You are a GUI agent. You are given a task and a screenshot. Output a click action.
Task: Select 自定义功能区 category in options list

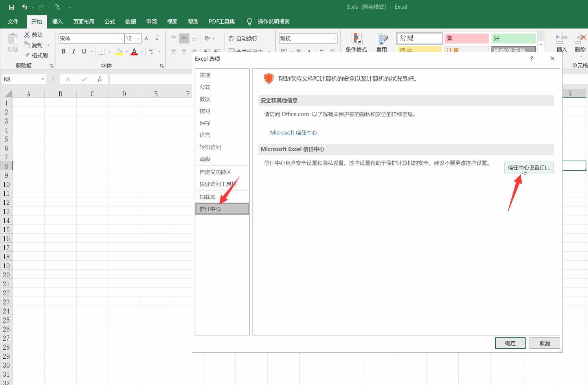coord(222,172)
